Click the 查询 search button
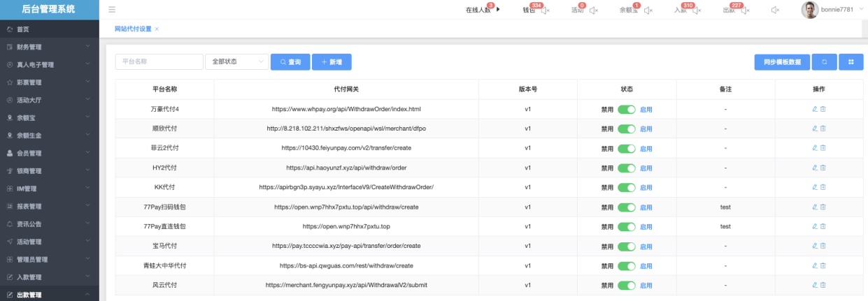868x301 pixels. pyautogui.click(x=290, y=62)
